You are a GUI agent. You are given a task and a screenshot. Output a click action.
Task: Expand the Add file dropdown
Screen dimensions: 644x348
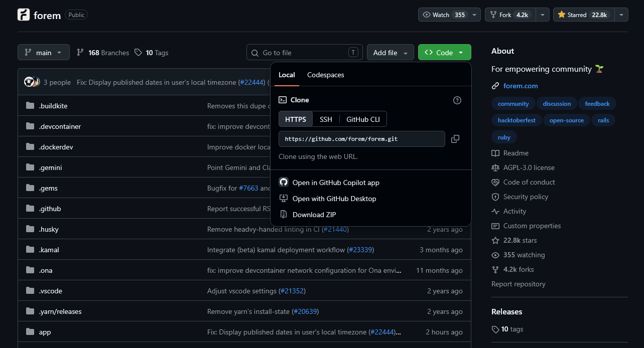pos(391,53)
